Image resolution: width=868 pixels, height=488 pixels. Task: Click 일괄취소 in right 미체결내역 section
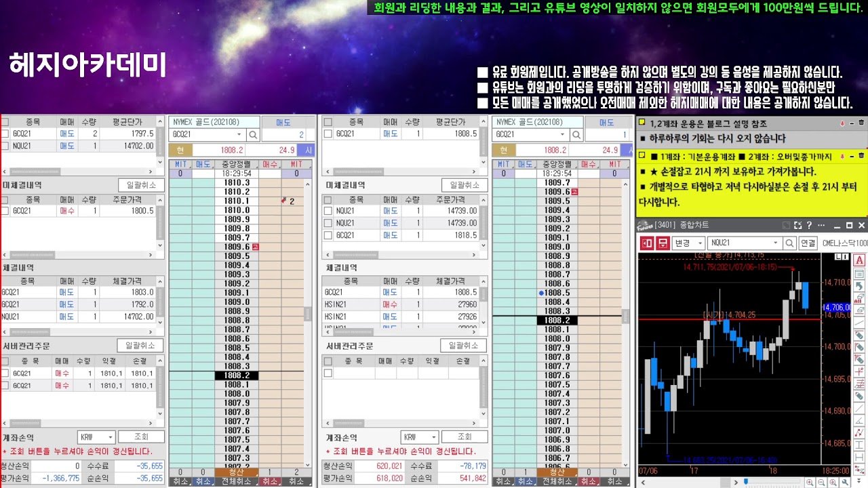(x=465, y=185)
